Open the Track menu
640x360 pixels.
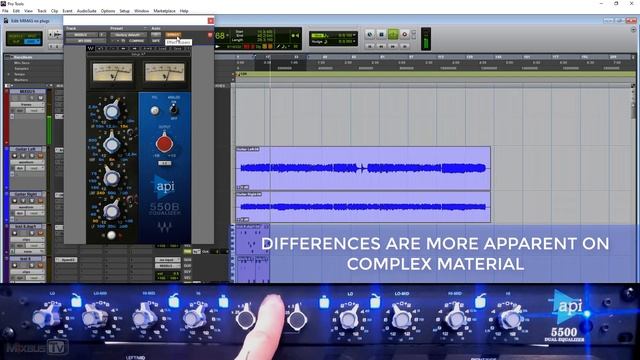point(42,11)
